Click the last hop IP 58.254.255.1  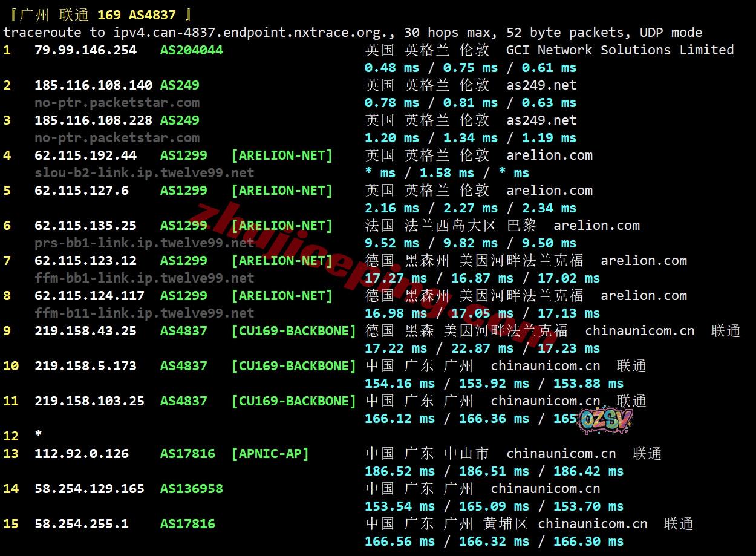pos(82,524)
